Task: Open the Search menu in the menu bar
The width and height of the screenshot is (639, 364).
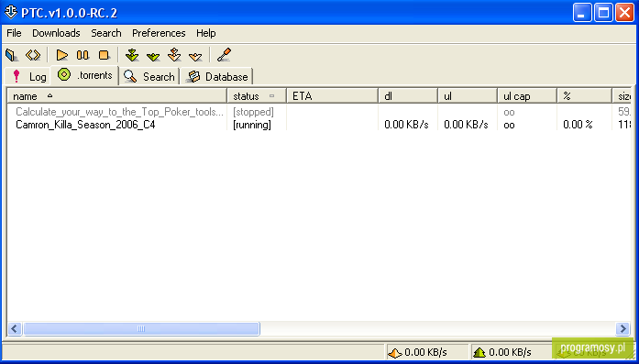Action: 106,33
